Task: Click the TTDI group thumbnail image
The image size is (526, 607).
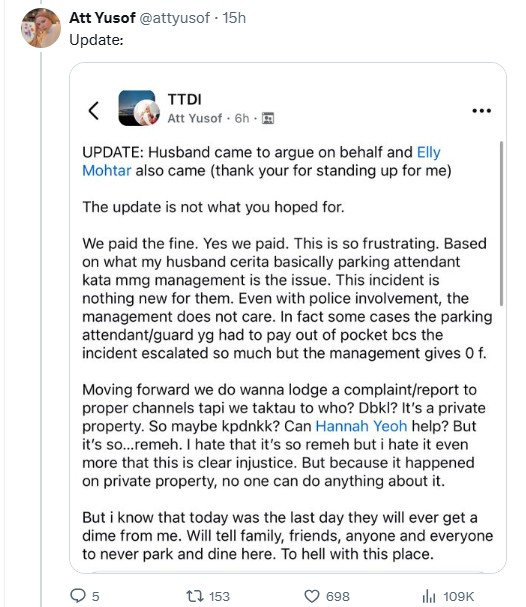Action: tap(139, 108)
